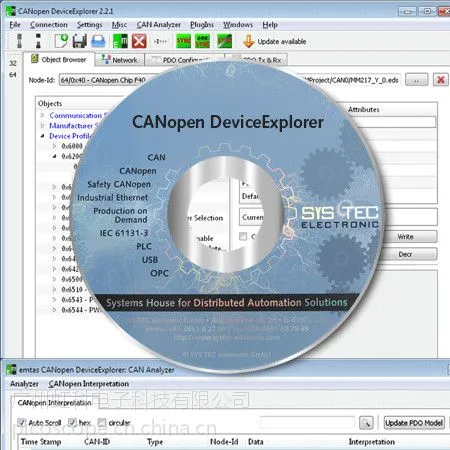Toggle the hex checkbox
Viewport: 450px width, 450px height.
pos(72,422)
